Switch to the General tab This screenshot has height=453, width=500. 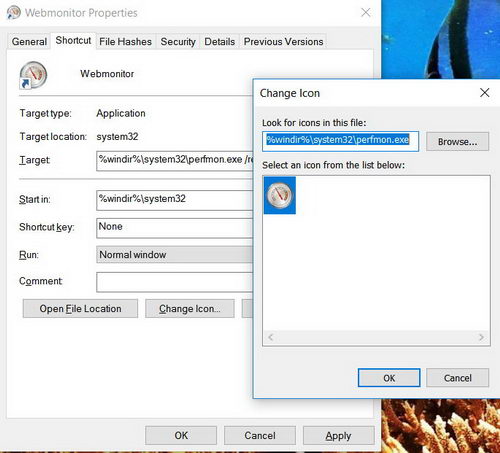[x=29, y=42]
